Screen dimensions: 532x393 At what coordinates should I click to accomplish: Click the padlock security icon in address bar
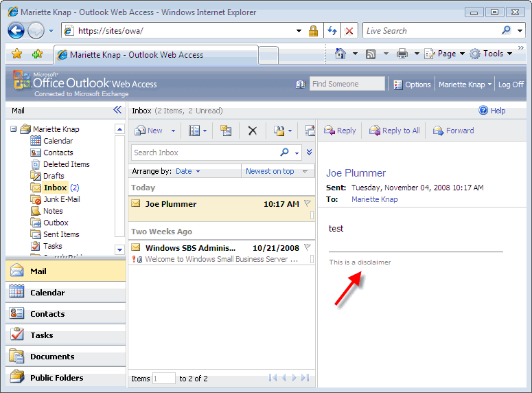click(x=313, y=31)
